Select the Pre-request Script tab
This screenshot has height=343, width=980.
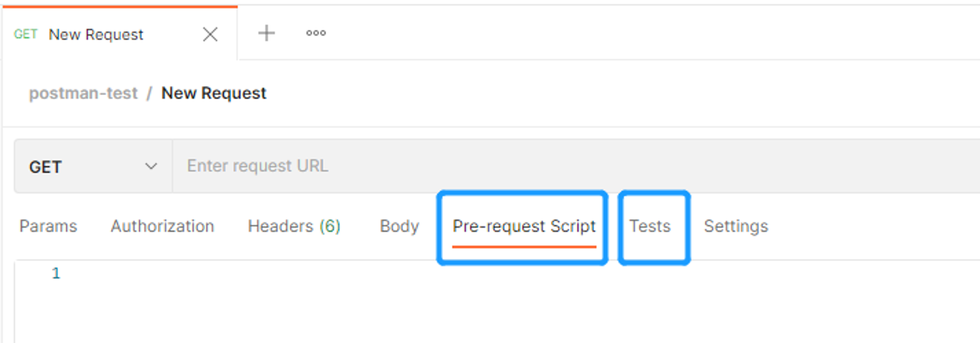point(524,226)
